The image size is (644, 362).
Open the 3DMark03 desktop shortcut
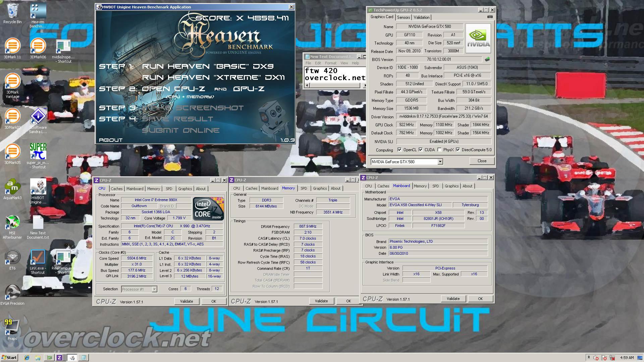tap(12, 119)
